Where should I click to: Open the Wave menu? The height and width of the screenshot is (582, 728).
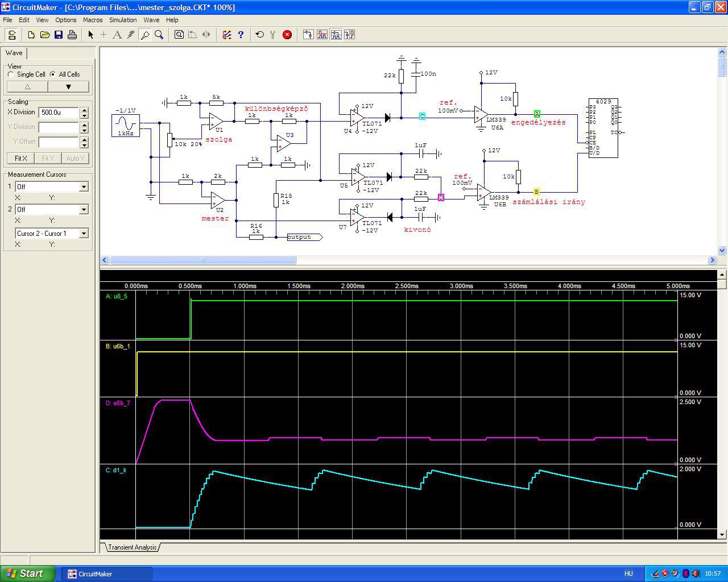[x=151, y=20]
